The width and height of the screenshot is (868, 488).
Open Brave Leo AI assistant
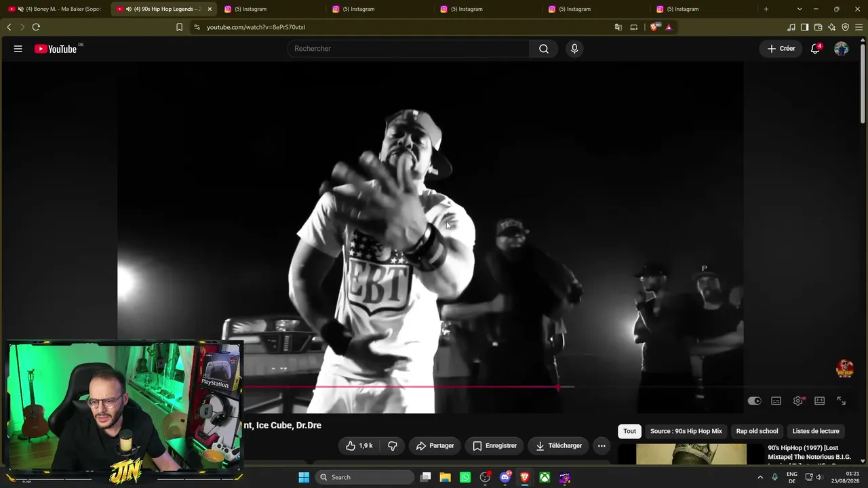(832, 27)
